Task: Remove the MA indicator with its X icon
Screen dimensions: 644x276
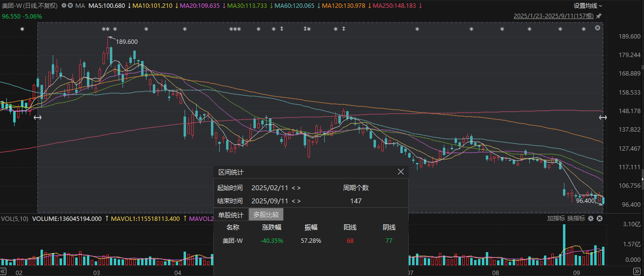Action: coord(71,5)
